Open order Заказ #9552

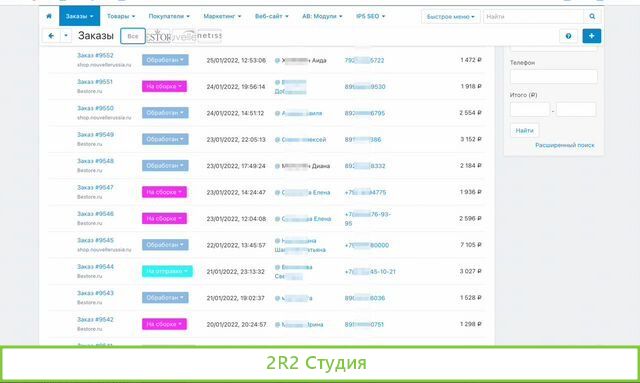click(x=95, y=55)
